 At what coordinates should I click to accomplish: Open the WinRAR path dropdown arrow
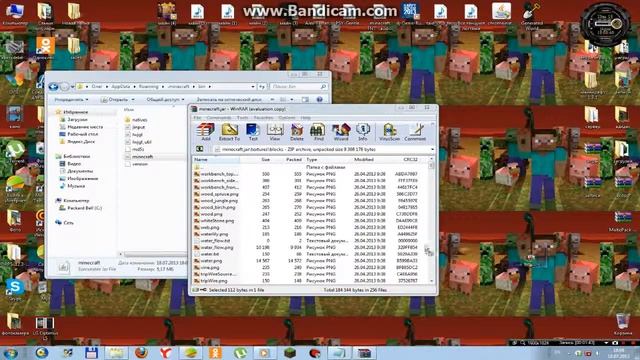click(432, 149)
